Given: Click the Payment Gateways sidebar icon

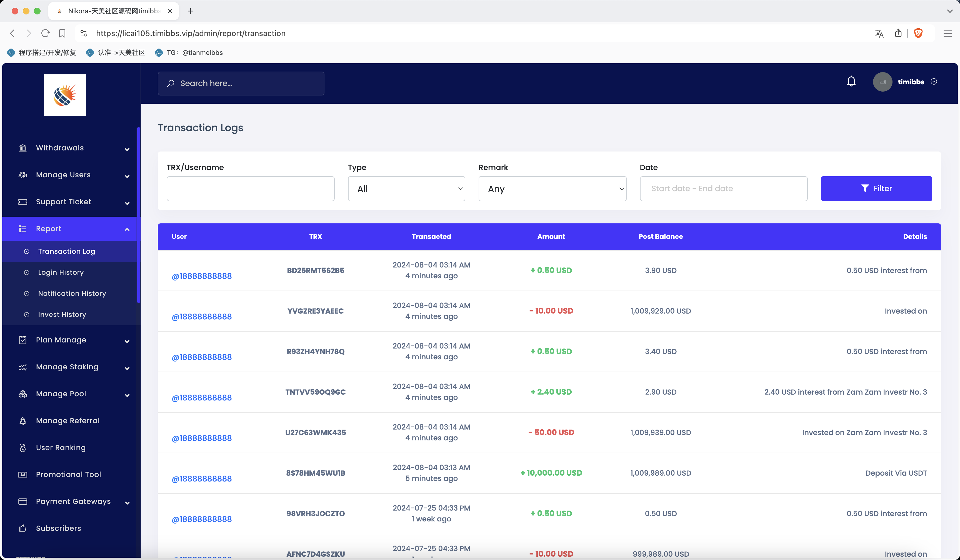Looking at the screenshot, I should point(23,501).
